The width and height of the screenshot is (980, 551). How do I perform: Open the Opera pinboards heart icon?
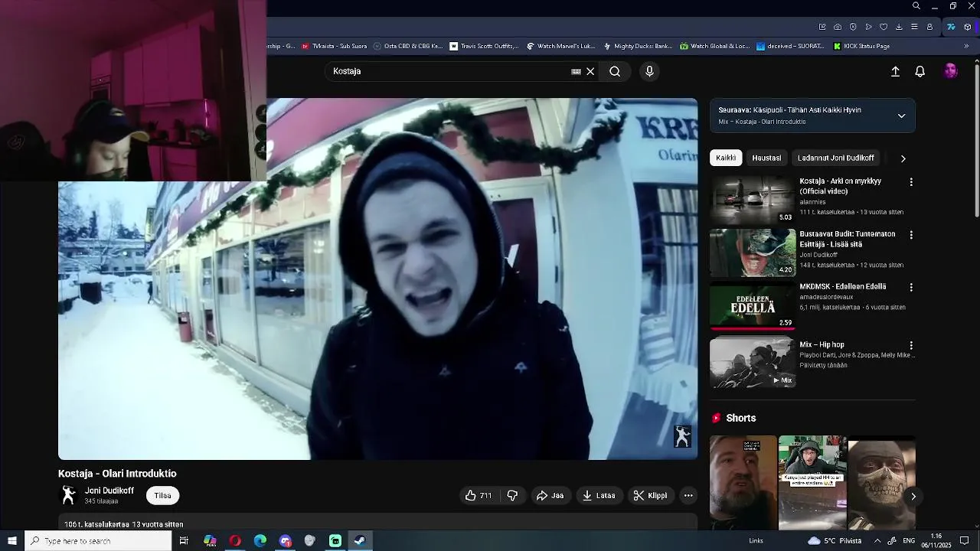click(x=884, y=27)
